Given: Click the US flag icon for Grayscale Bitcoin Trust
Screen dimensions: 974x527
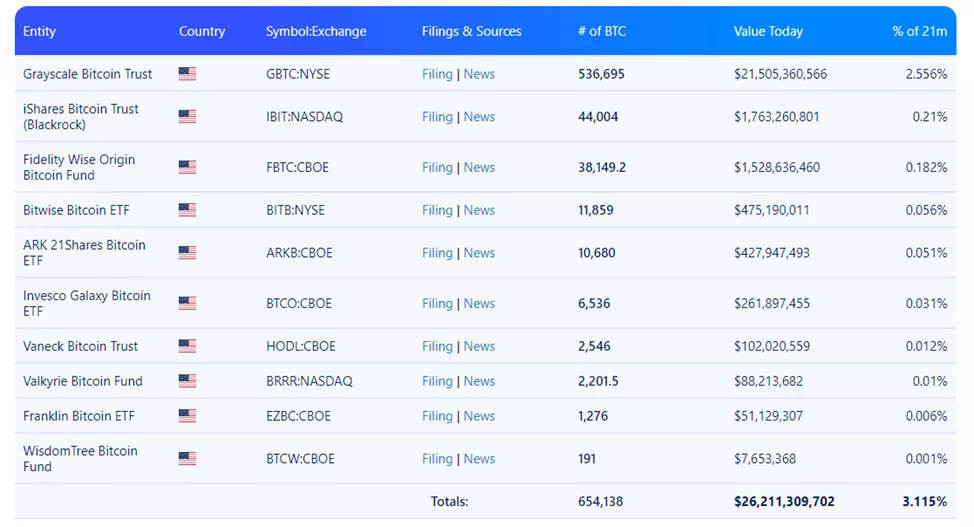Looking at the screenshot, I should click(187, 74).
